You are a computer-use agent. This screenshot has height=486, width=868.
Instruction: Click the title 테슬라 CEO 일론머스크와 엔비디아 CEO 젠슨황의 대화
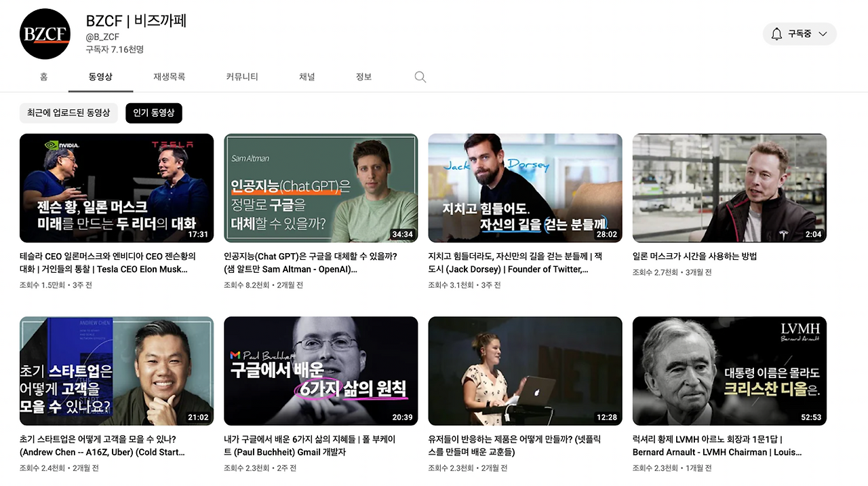tap(108, 263)
